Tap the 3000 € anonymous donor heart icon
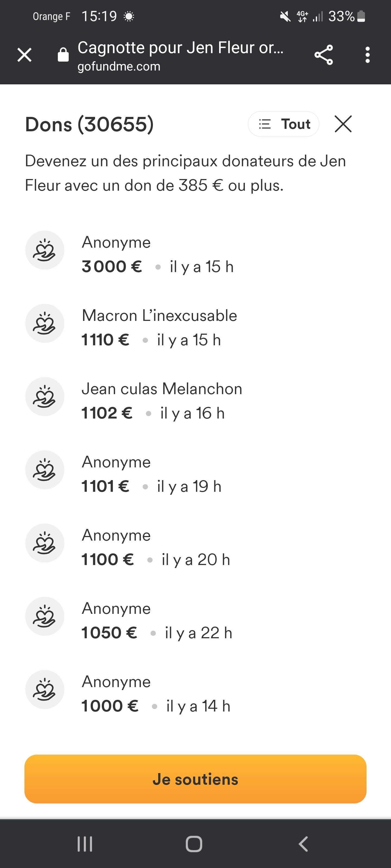The image size is (391, 868). [x=45, y=250]
